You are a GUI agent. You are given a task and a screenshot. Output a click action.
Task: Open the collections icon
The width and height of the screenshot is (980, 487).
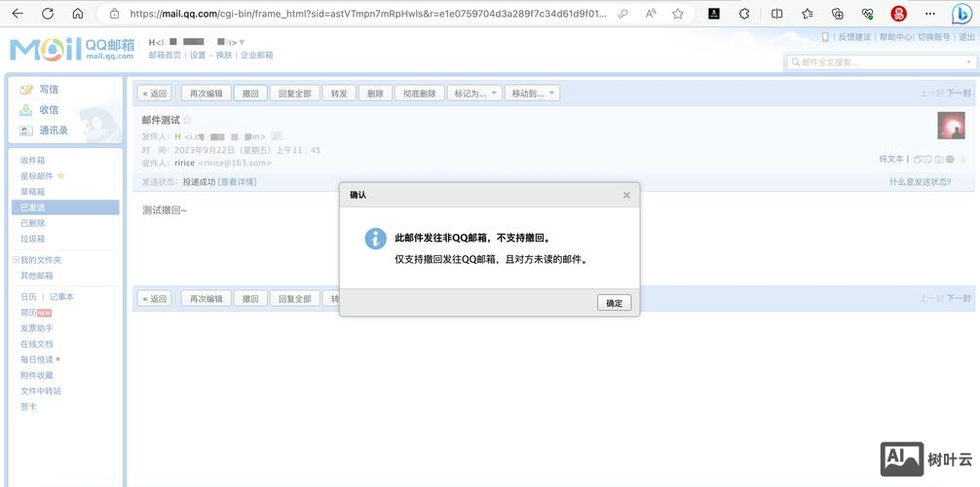838,13
